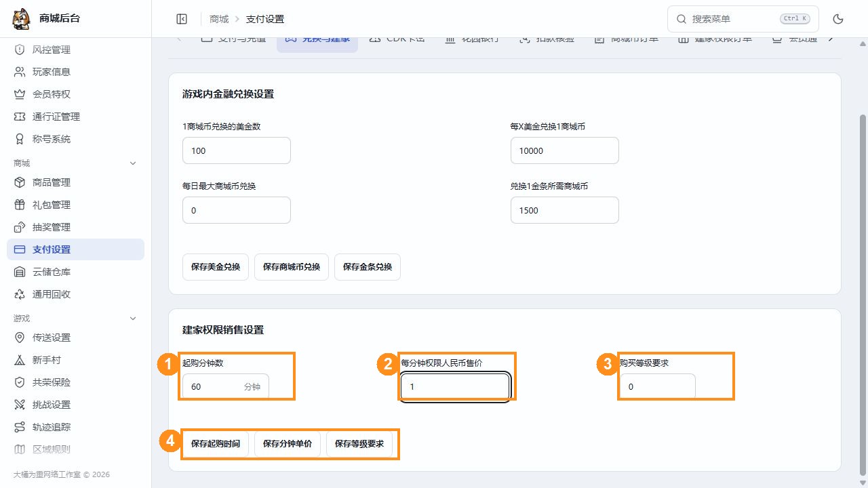Focus the 兑换1金条所需商城币 input
Image resolution: width=868 pixels, height=488 pixels.
[x=565, y=210]
